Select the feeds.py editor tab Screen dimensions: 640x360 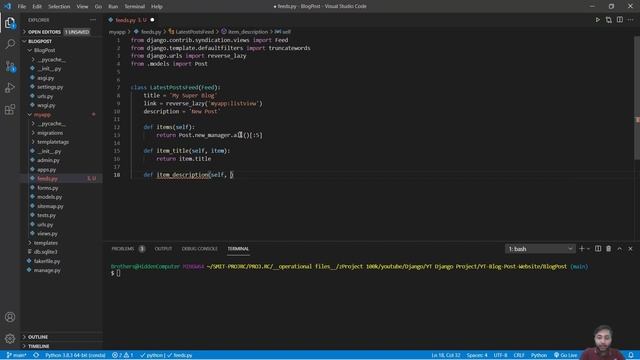click(131, 20)
